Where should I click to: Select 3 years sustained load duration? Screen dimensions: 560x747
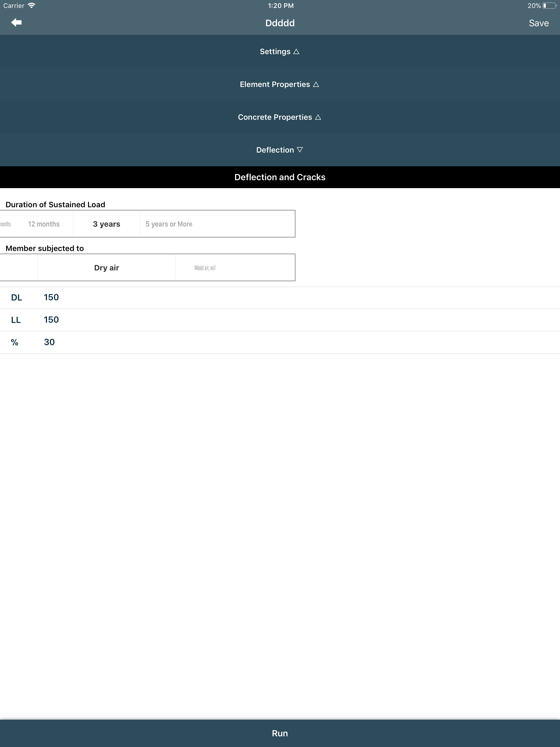106,224
